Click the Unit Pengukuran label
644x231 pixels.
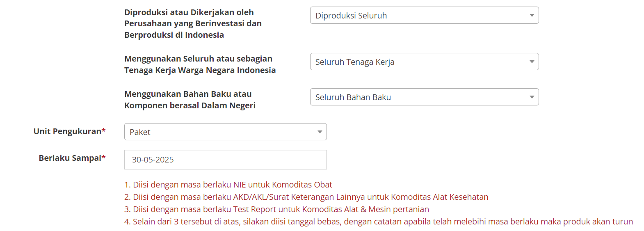click(x=69, y=131)
